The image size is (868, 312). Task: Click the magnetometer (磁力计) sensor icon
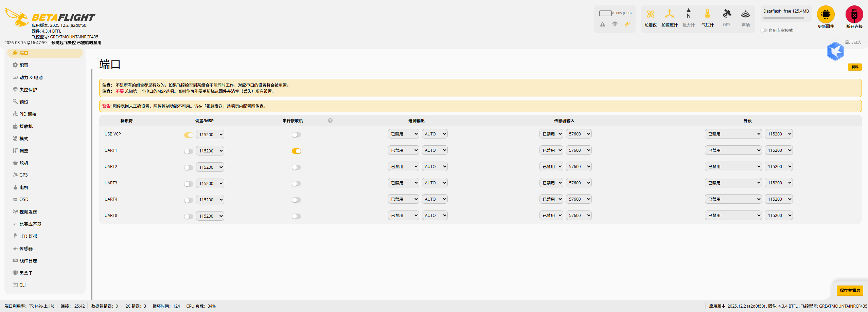point(688,14)
